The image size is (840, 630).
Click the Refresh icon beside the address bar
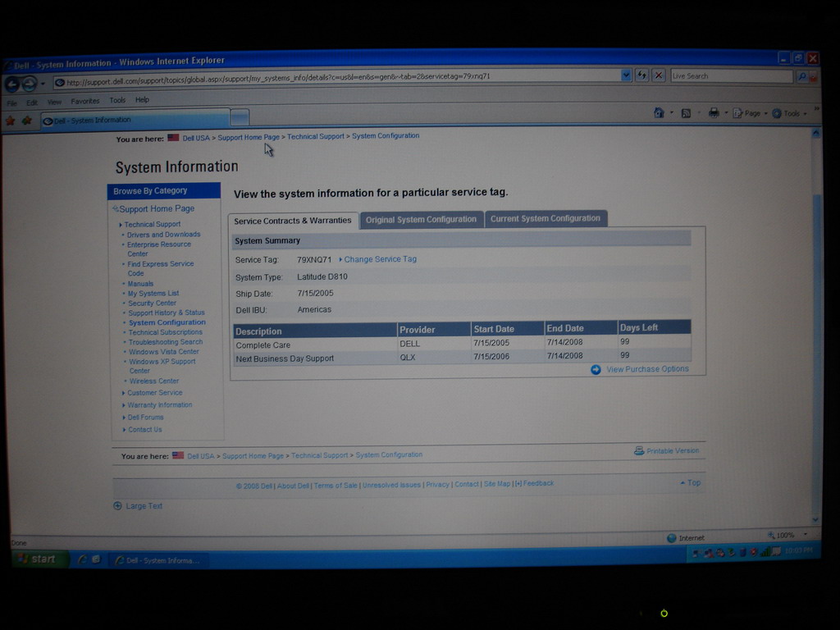641,75
